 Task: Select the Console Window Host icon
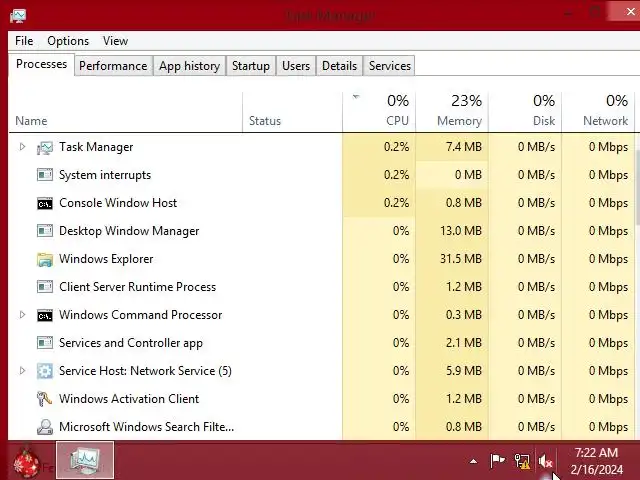[44, 203]
